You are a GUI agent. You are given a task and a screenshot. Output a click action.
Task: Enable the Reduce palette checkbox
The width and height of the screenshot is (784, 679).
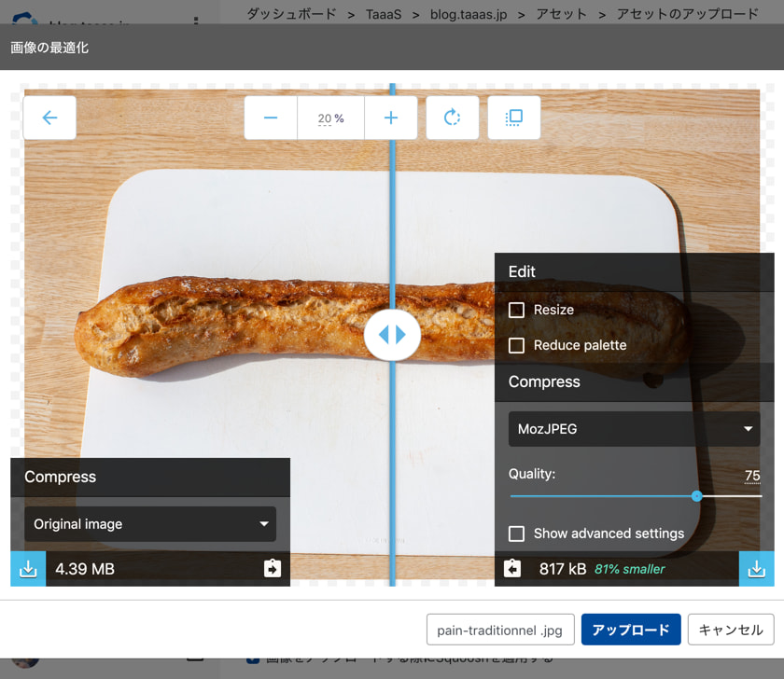(516, 345)
